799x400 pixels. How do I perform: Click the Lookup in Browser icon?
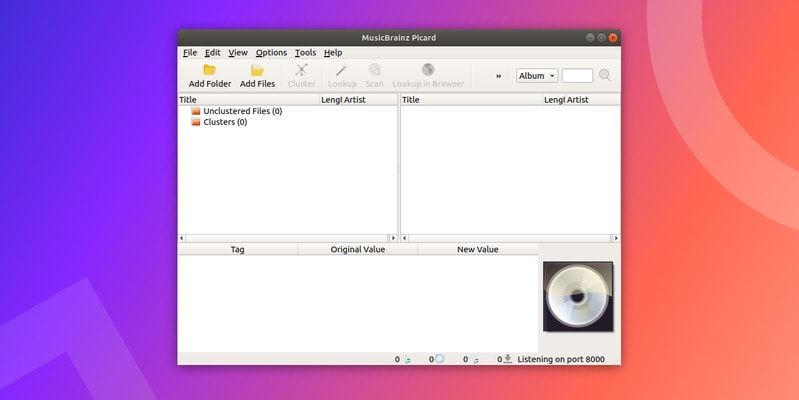point(428,69)
